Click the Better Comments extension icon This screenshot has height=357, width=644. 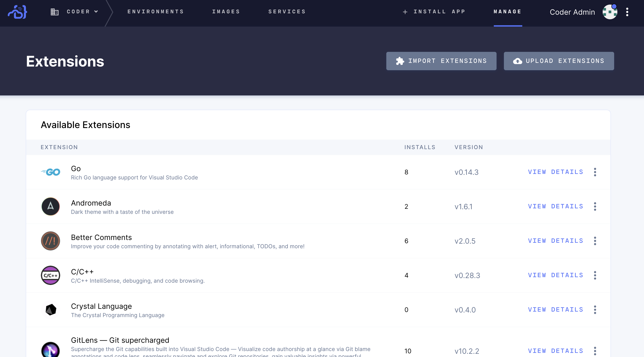click(x=51, y=241)
